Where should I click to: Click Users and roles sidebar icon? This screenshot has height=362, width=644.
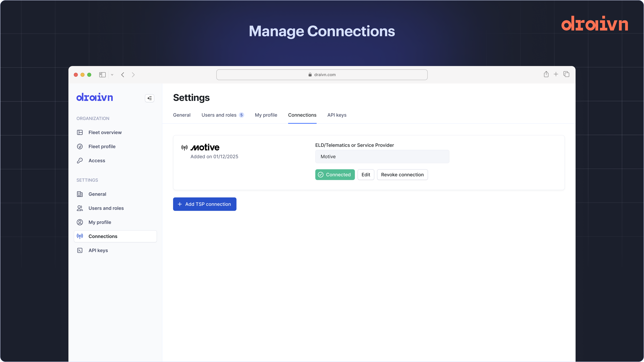click(80, 208)
